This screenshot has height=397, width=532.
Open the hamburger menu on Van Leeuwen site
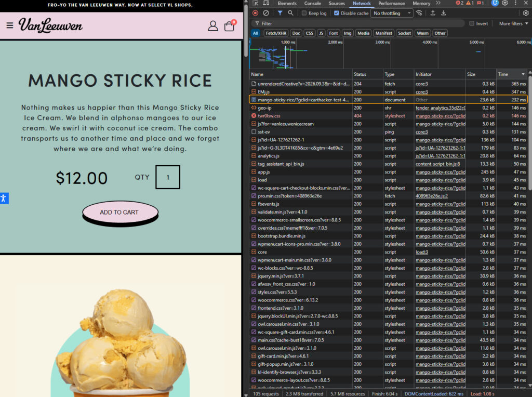pyautogui.click(x=10, y=25)
